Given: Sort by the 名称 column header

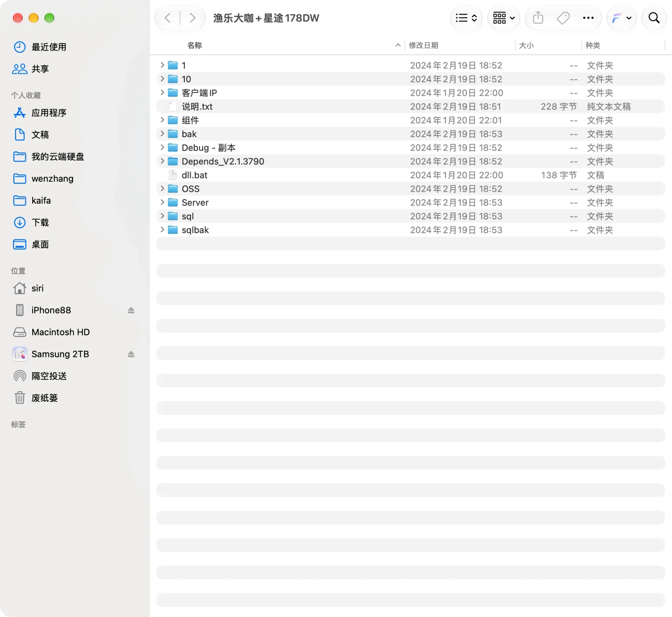Looking at the screenshot, I should 195,45.
